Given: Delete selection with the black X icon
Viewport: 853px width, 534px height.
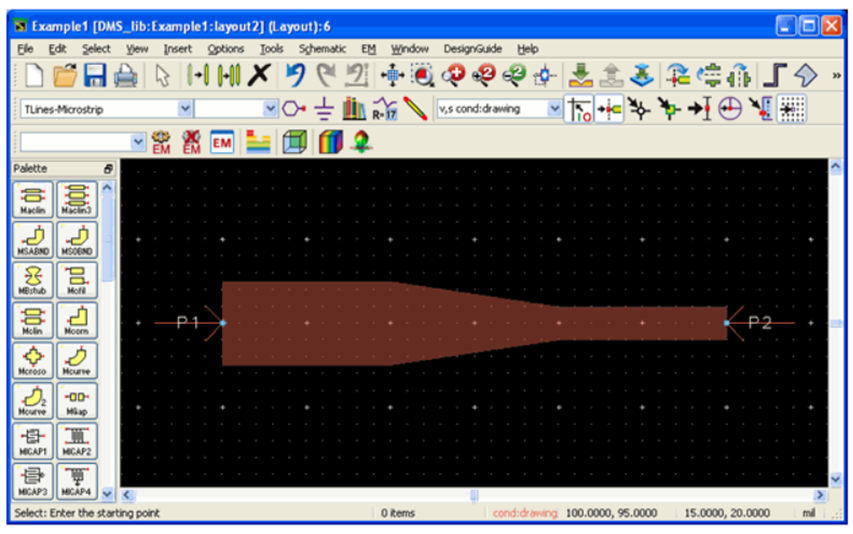Looking at the screenshot, I should coord(259,75).
